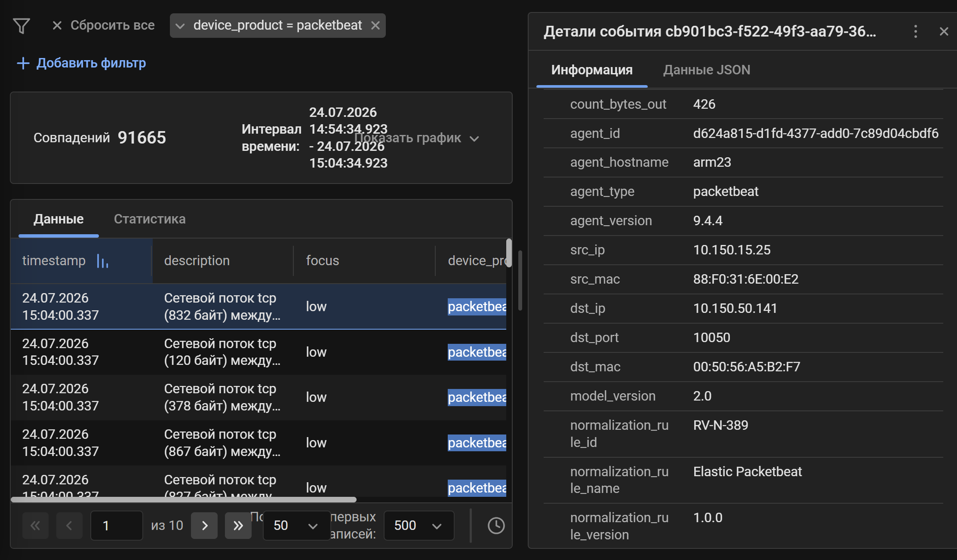Go to the previous page of results

coord(69,526)
